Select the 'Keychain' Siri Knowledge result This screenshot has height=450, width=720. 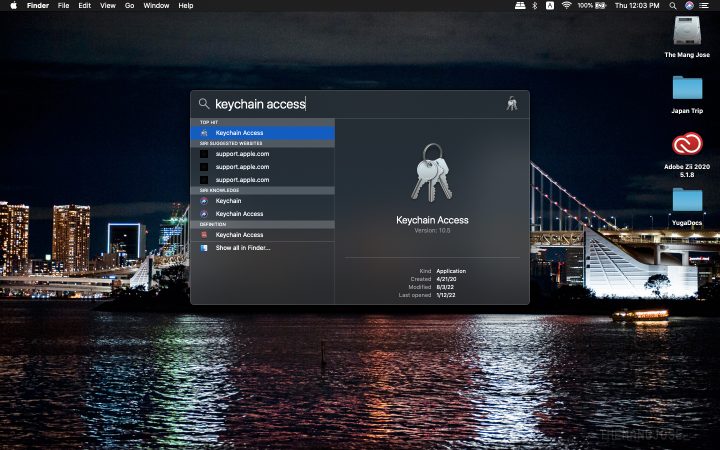tap(262, 201)
